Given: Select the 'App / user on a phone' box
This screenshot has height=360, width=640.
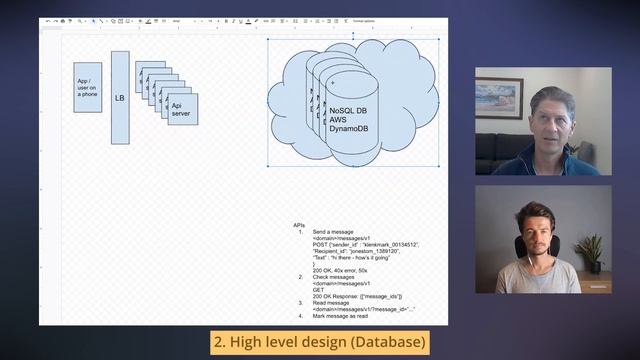Looking at the screenshot, I should [x=88, y=87].
